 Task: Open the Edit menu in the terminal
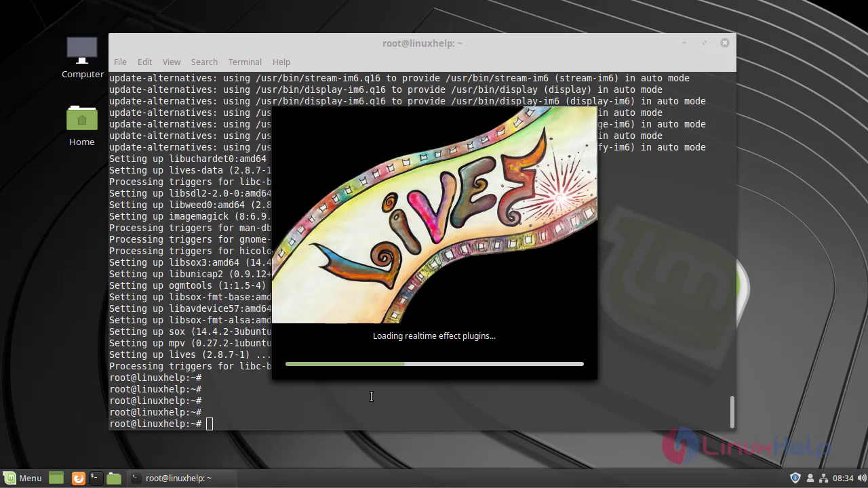point(144,62)
